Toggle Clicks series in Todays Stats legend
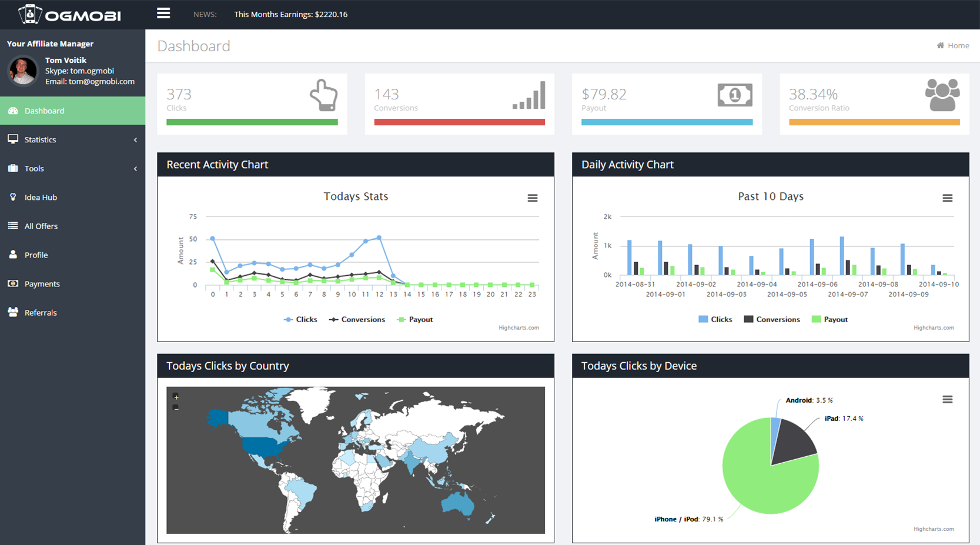 pos(300,319)
